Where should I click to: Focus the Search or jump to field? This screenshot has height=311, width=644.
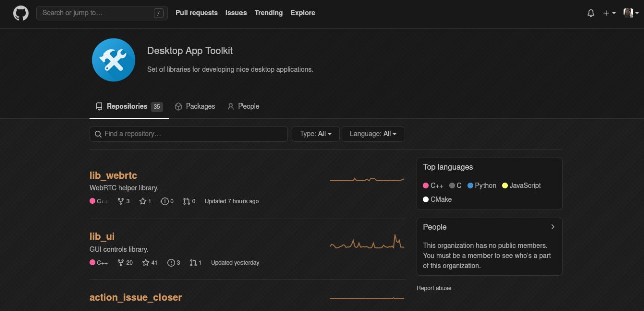(102, 13)
